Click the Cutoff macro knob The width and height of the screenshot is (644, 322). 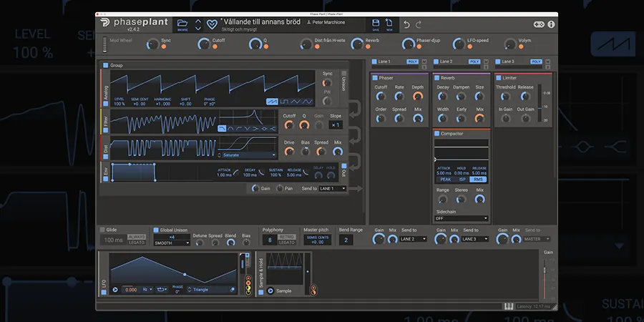click(204, 44)
